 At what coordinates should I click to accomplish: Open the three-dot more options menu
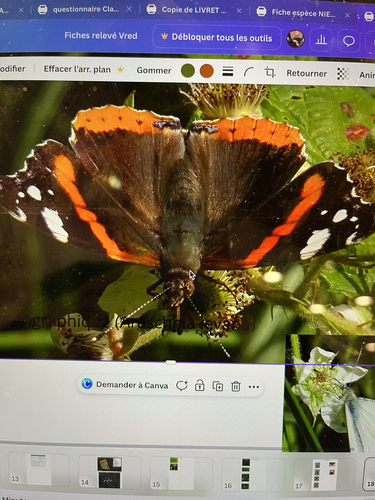click(254, 387)
